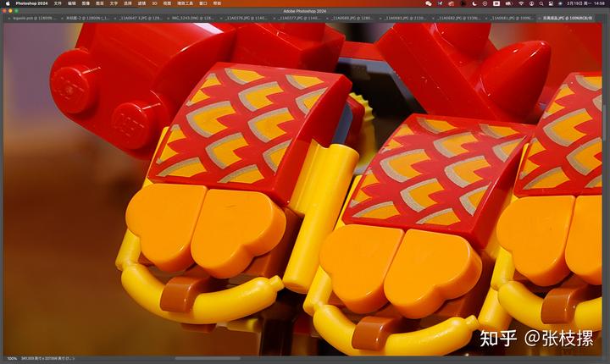The image size is (610, 364).
Task: Open the 窗口 menu
Action: 203,3
